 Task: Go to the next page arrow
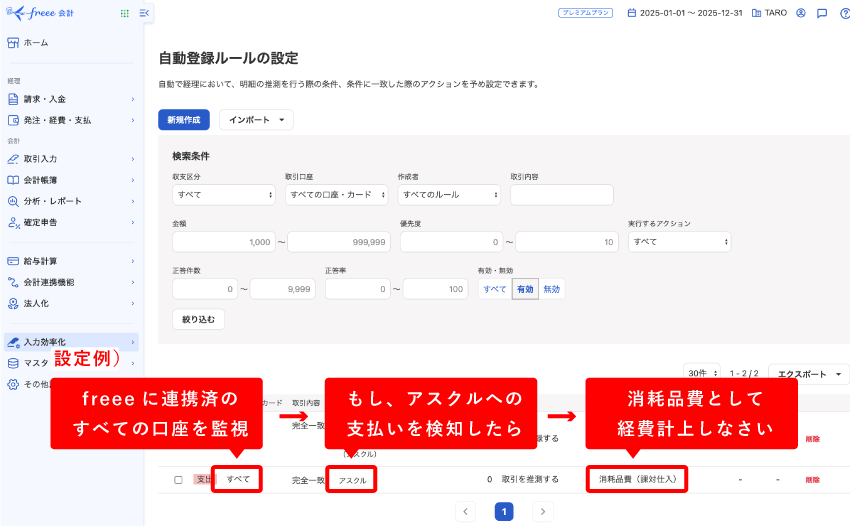[543, 512]
